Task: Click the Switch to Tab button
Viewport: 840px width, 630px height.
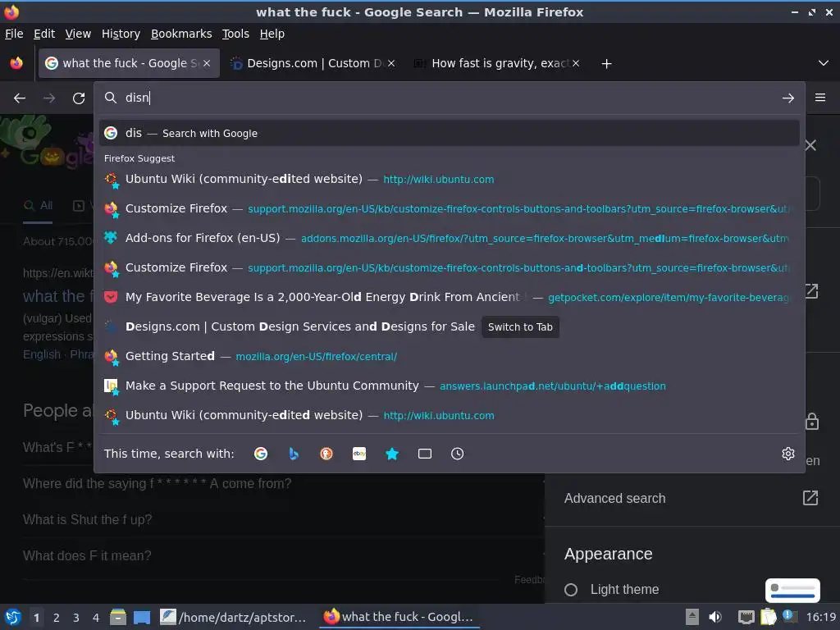Action: point(520,326)
